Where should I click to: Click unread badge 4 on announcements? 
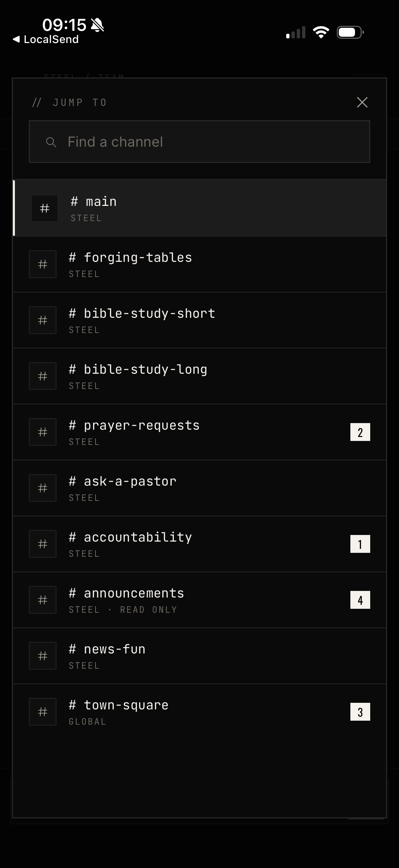(360, 600)
